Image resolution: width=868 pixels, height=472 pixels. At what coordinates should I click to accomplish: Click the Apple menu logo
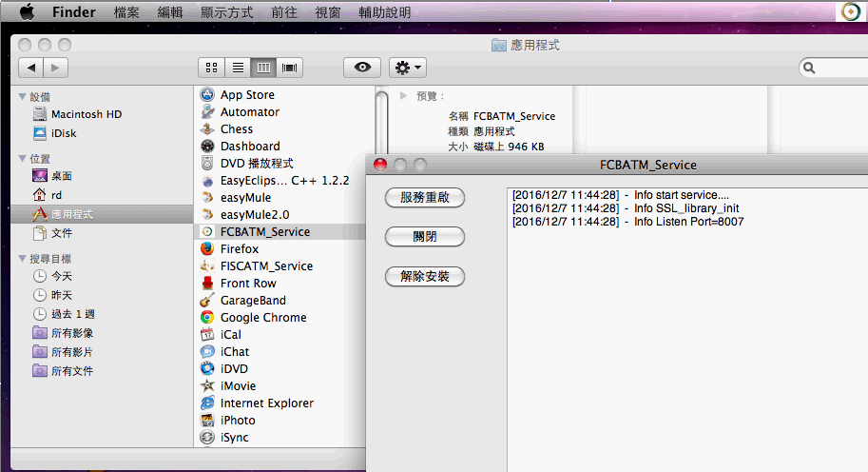coord(27,12)
